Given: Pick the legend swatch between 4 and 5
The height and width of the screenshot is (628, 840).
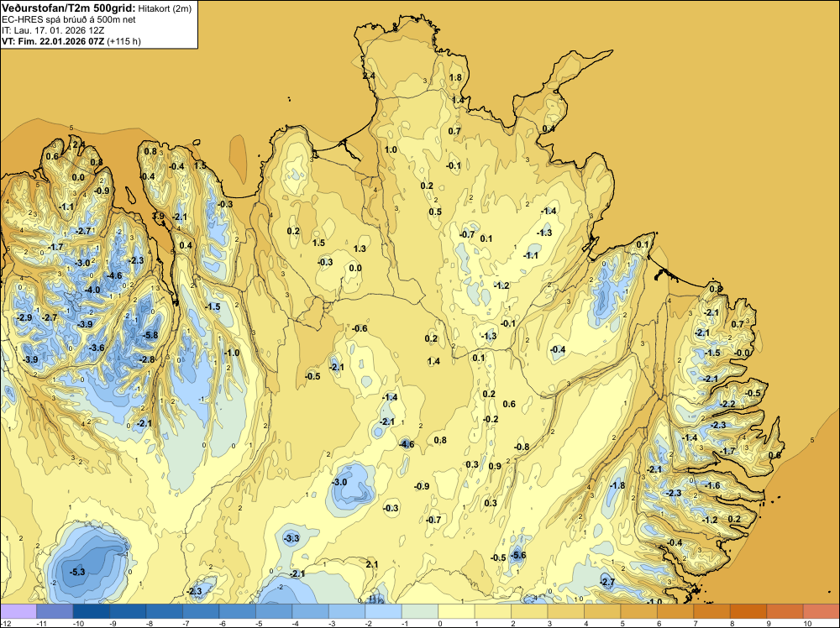Looking at the screenshot, I should 602,611.
